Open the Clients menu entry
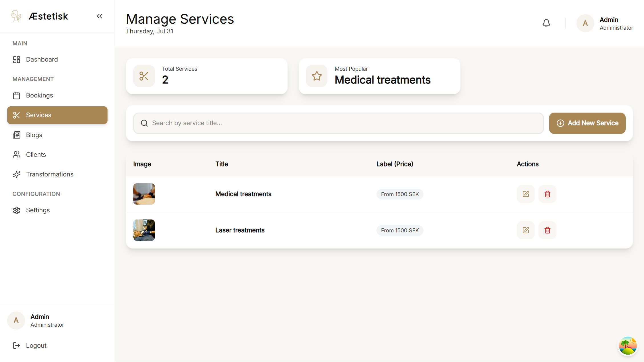Viewport: 644px width, 362px height. (x=36, y=154)
